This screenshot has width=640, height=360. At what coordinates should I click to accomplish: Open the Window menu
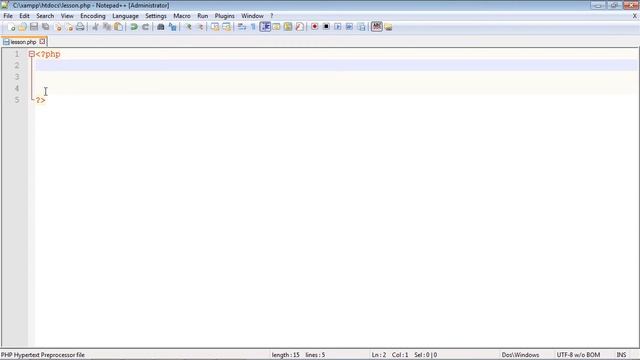pyautogui.click(x=252, y=16)
